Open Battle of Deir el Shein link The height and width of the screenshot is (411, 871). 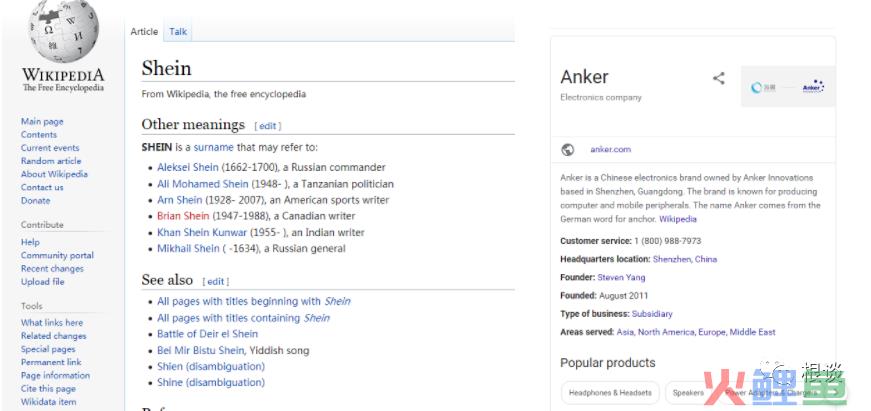click(x=207, y=334)
